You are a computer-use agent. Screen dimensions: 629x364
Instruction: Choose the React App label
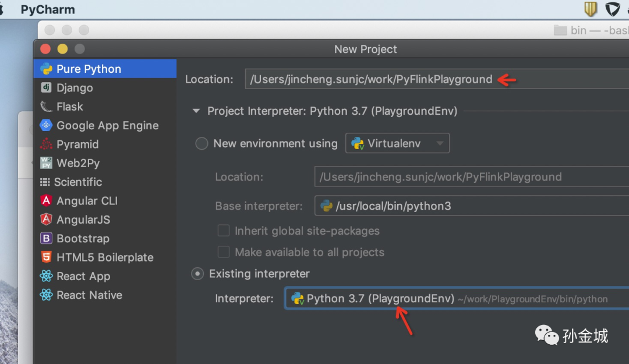click(x=83, y=277)
